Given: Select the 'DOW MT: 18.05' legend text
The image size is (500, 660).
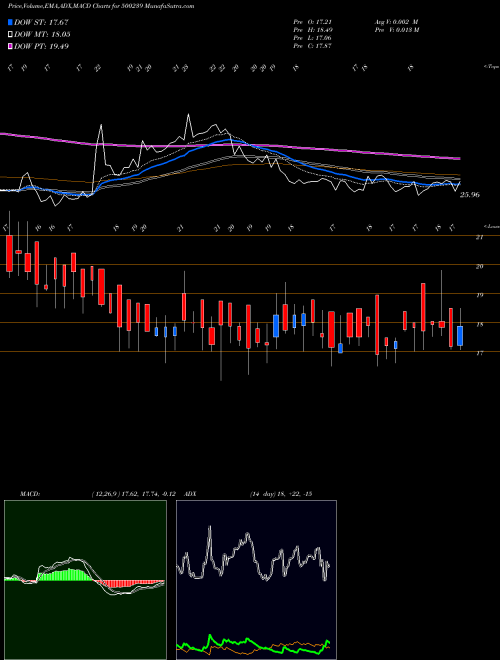Looking at the screenshot, I should pyautogui.click(x=42, y=35).
